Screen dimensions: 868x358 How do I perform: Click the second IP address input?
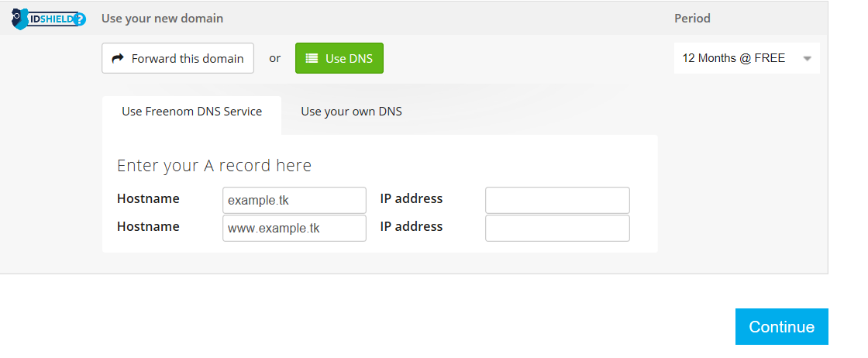557,229
